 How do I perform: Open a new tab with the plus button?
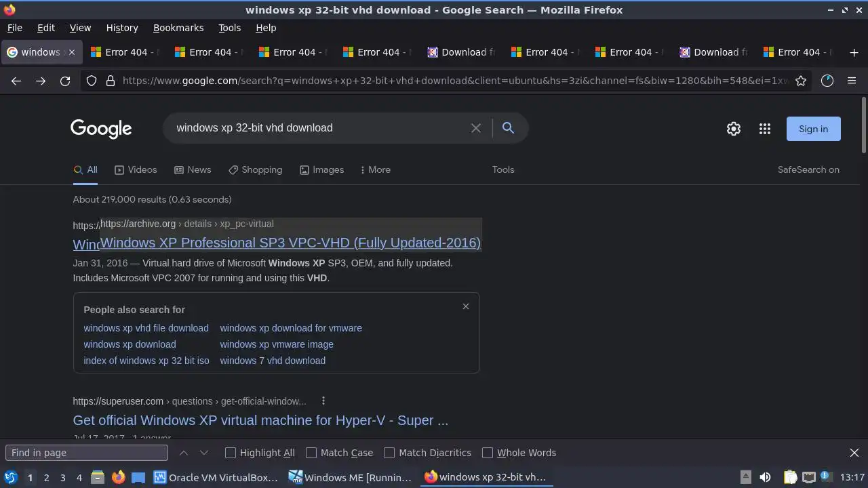tap(854, 52)
